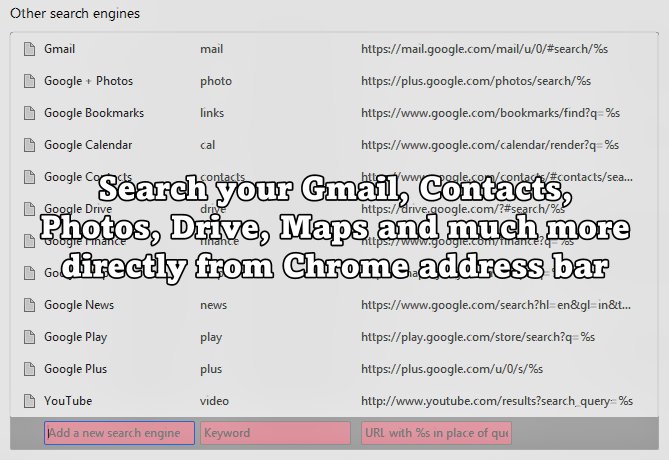Focus the 'Add a new search engine' field
Viewport: 669px width, 460px height.
click(x=119, y=433)
